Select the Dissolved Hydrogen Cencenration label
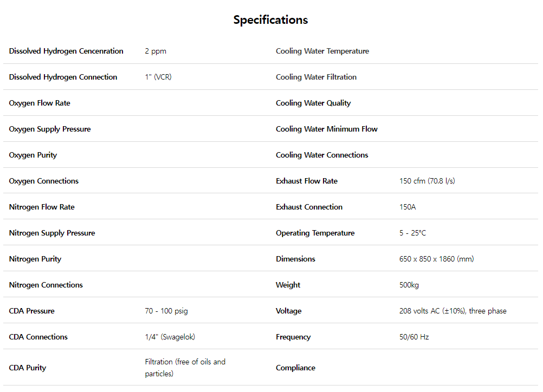This screenshot has height=392, width=543. (x=66, y=51)
